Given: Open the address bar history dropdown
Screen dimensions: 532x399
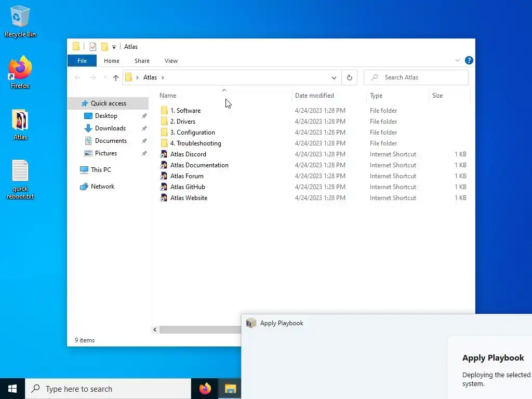Looking at the screenshot, I should coord(334,78).
